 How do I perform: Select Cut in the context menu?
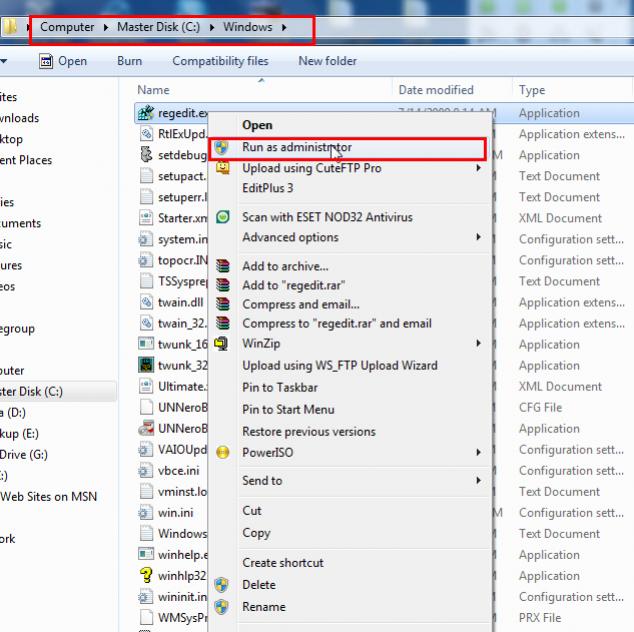pyautogui.click(x=252, y=511)
